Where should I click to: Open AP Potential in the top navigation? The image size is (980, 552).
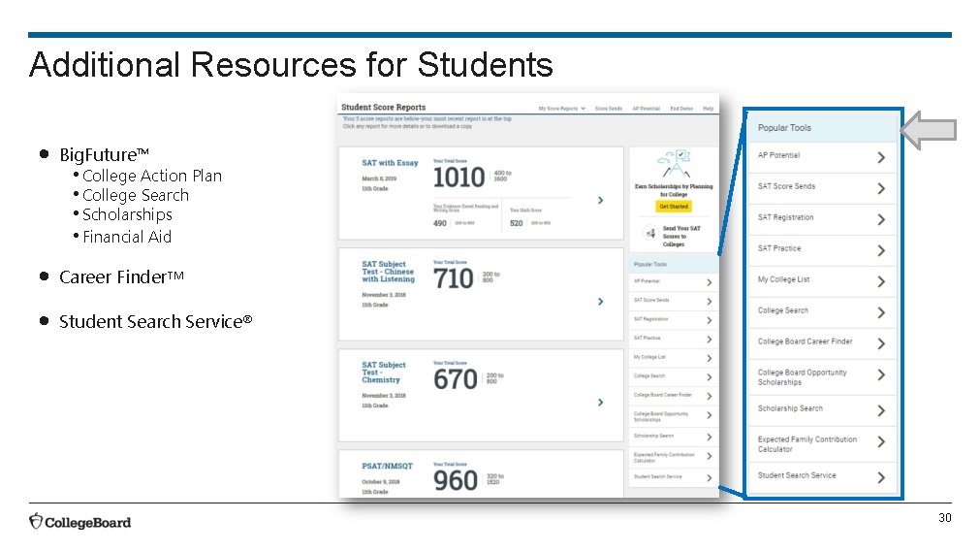(646, 109)
